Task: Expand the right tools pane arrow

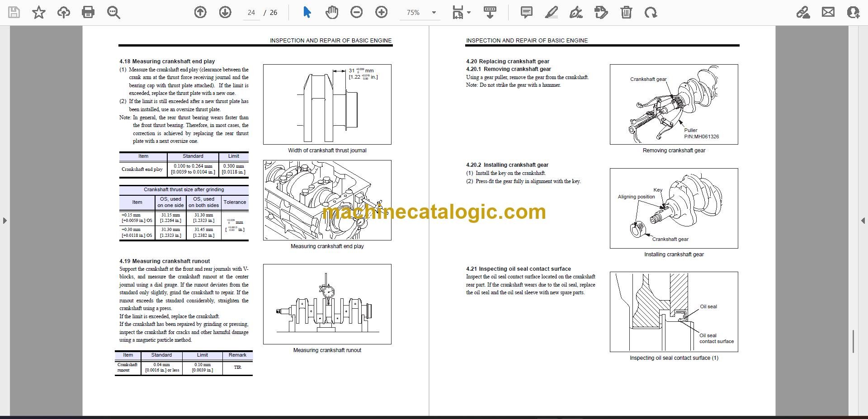Action: (x=863, y=221)
